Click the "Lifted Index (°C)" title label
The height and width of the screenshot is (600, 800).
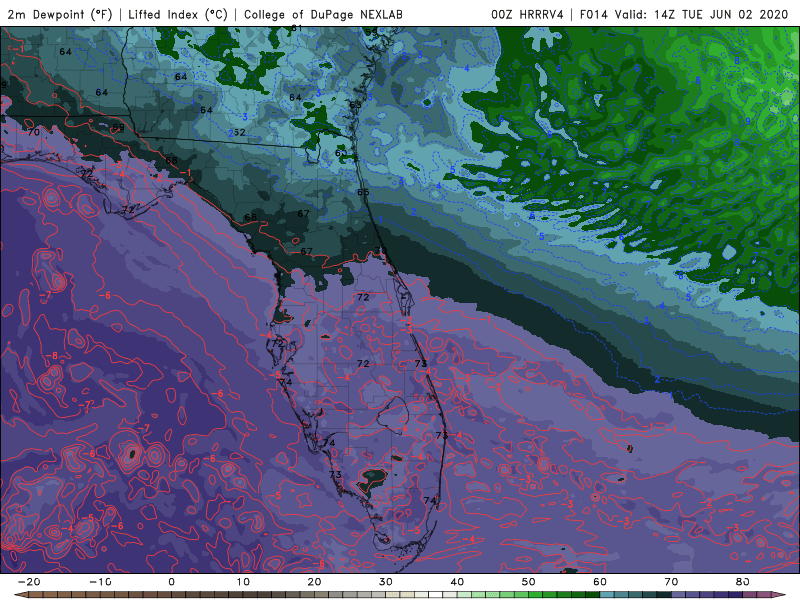tap(178, 14)
